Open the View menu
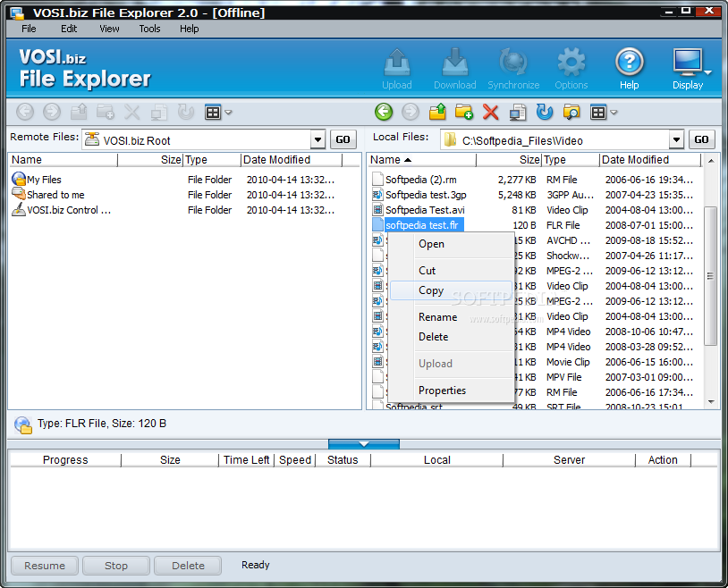 [109, 29]
